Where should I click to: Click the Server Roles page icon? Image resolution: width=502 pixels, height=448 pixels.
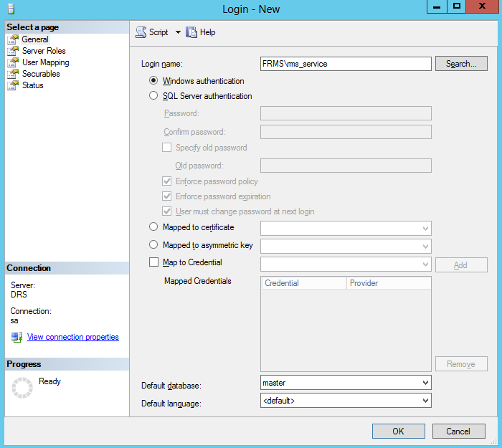coord(13,51)
